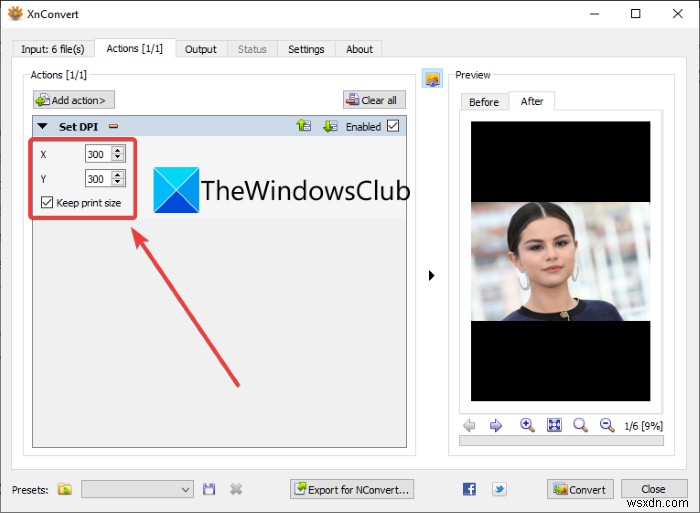Click the red remove icon beside Set DPI
700x513 pixels.
coord(113,126)
